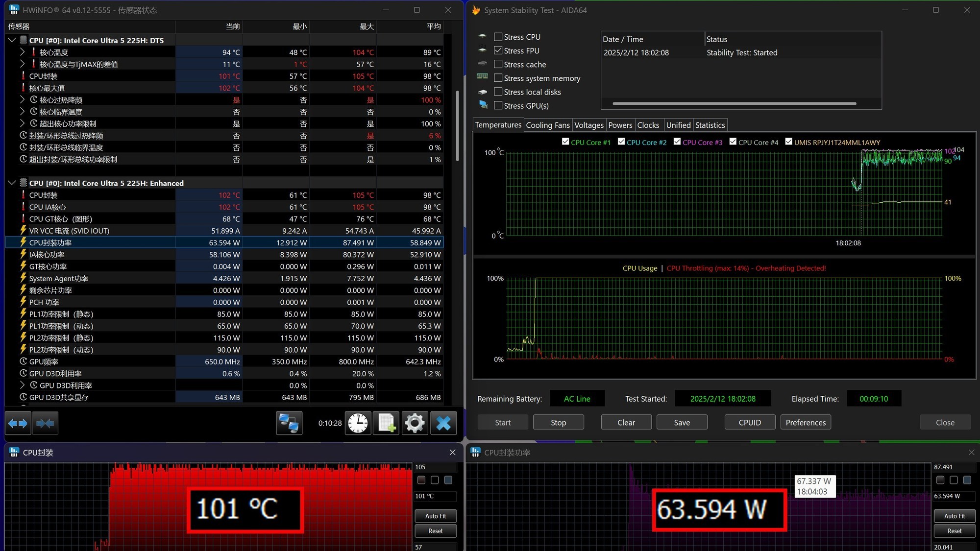
Task: Expand the 核心温度 sensor tree item
Action: (23, 52)
